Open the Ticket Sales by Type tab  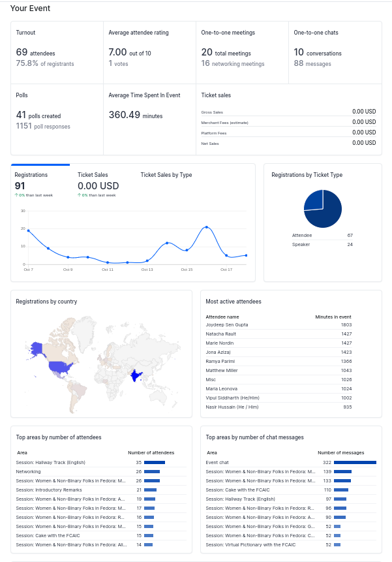pyautogui.click(x=166, y=174)
